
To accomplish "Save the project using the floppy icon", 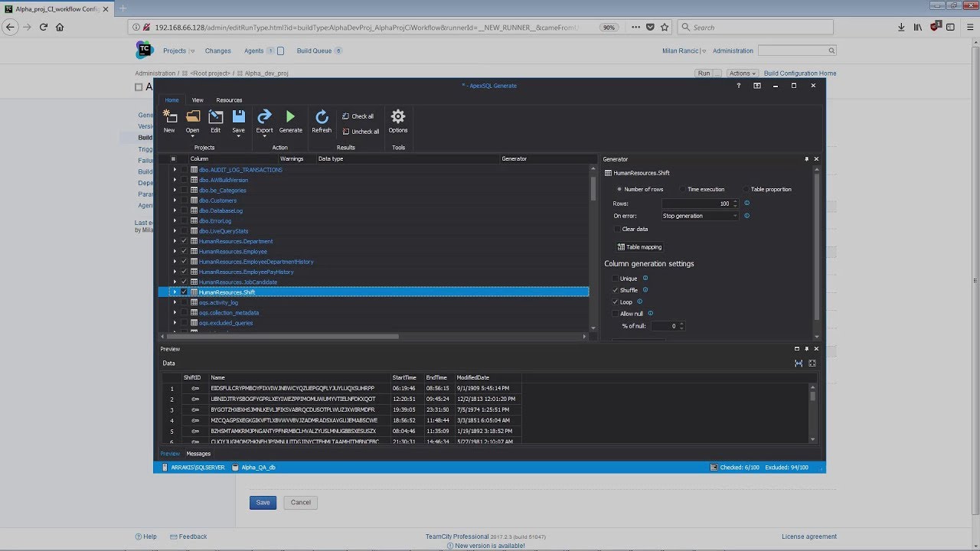I will [239, 116].
